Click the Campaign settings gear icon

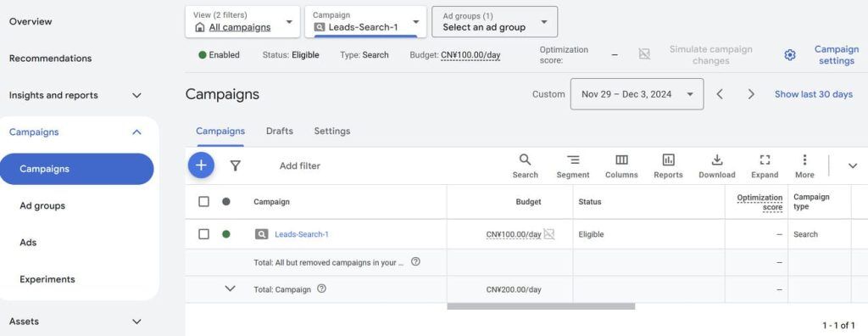coord(790,55)
